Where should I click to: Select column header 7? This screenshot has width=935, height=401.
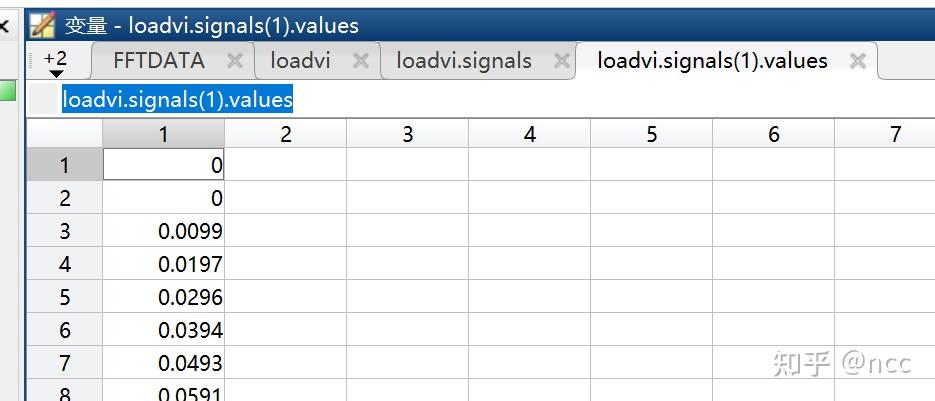pyautogui.click(x=895, y=134)
